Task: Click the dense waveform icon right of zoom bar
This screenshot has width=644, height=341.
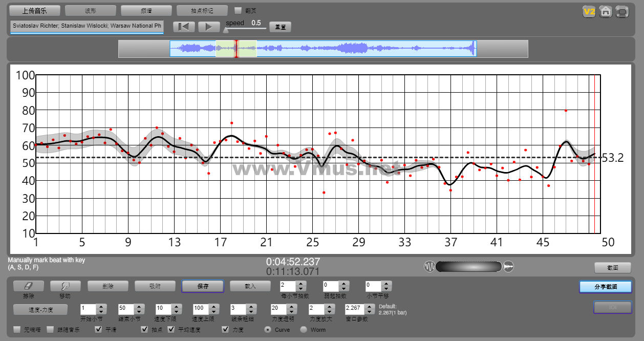Action: point(508,267)
